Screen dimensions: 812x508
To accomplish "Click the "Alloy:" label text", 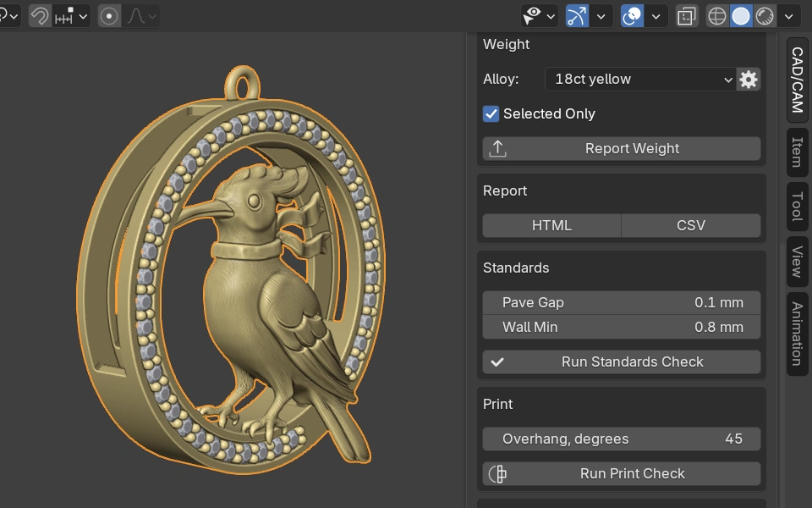I will click(x=501, y=80).
